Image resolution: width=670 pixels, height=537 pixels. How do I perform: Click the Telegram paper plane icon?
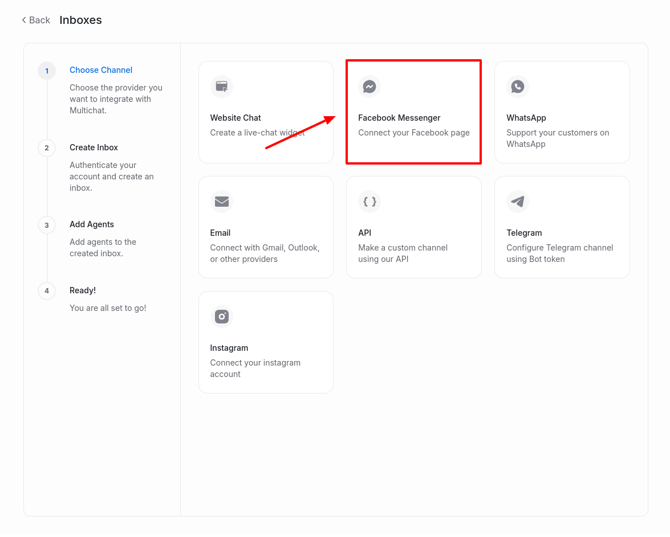pyautogui.click(x=518, y=202)
